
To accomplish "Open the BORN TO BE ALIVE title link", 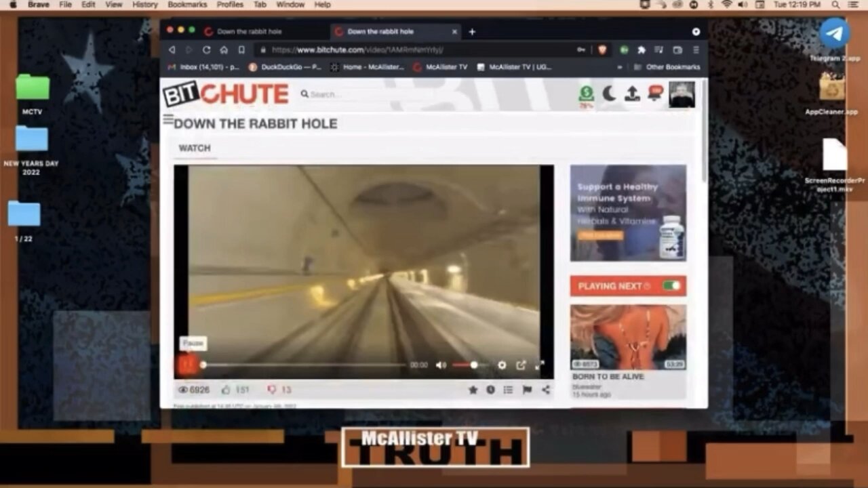I will (608, 377).
